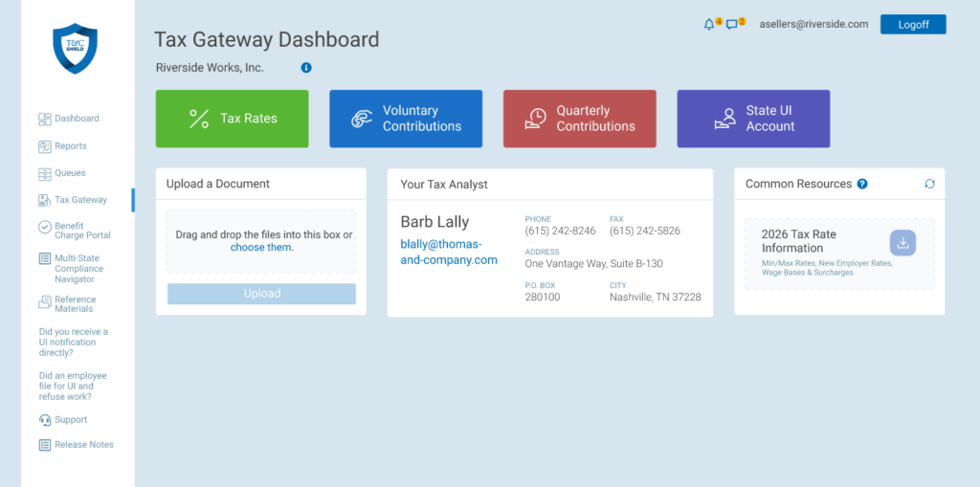
Task: Click the info icon beside Riverside Works, Inc.
Action: (x=306, y=68)
